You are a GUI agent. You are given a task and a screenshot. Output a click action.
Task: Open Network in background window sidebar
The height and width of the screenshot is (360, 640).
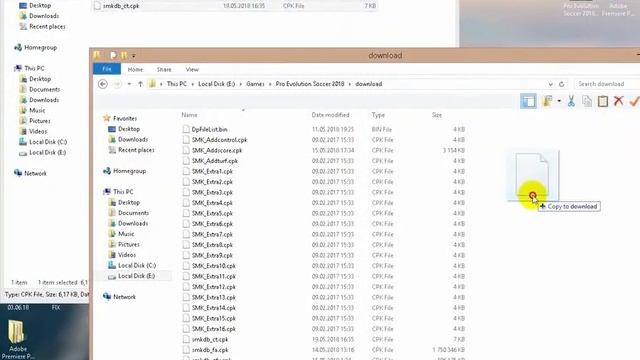pos(35,173)
